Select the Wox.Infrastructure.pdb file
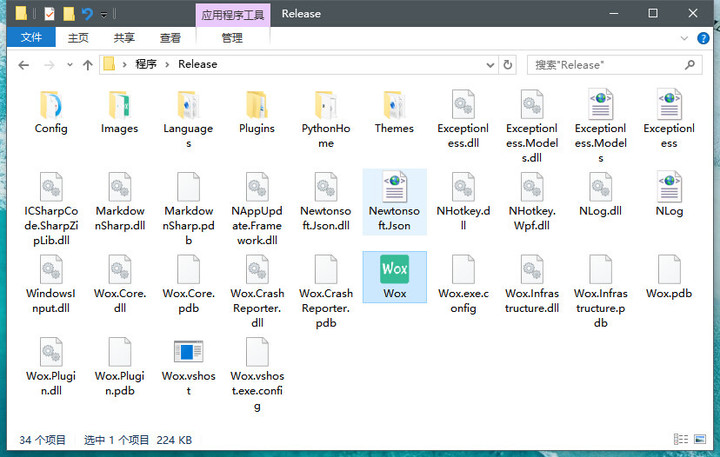 (x=600, y=292)
